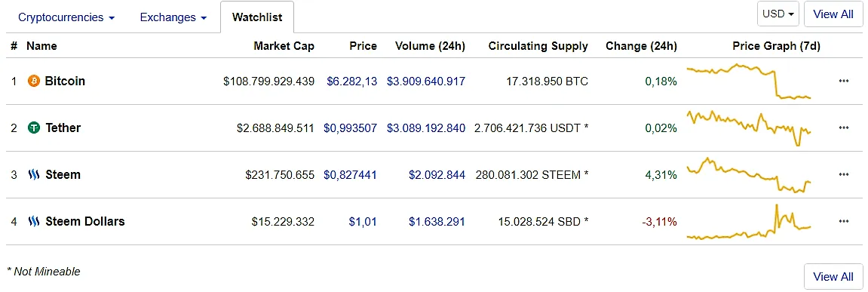Open the USD currency selector

(778, 14)
